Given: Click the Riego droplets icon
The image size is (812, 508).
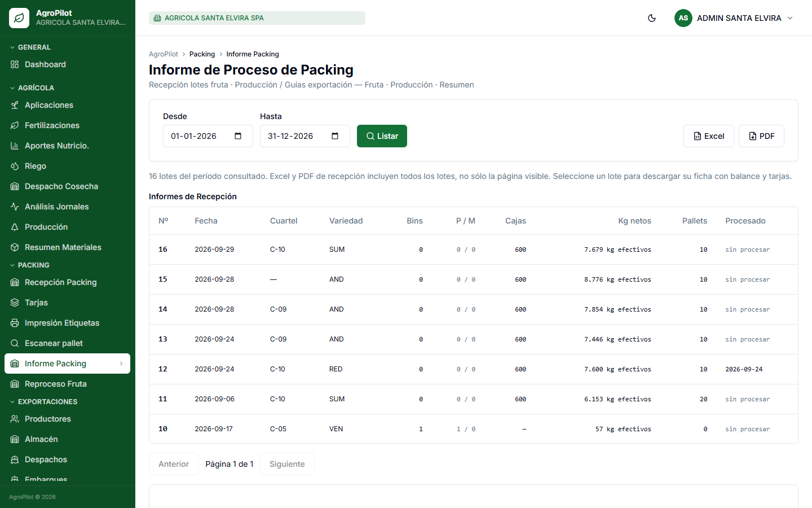Looking at the screenshot, I should [15, 166].
